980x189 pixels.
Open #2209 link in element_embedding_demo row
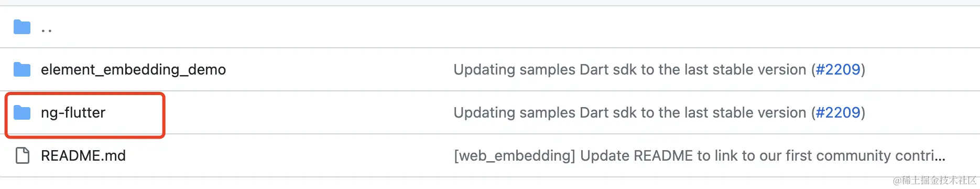coord(838,70)
